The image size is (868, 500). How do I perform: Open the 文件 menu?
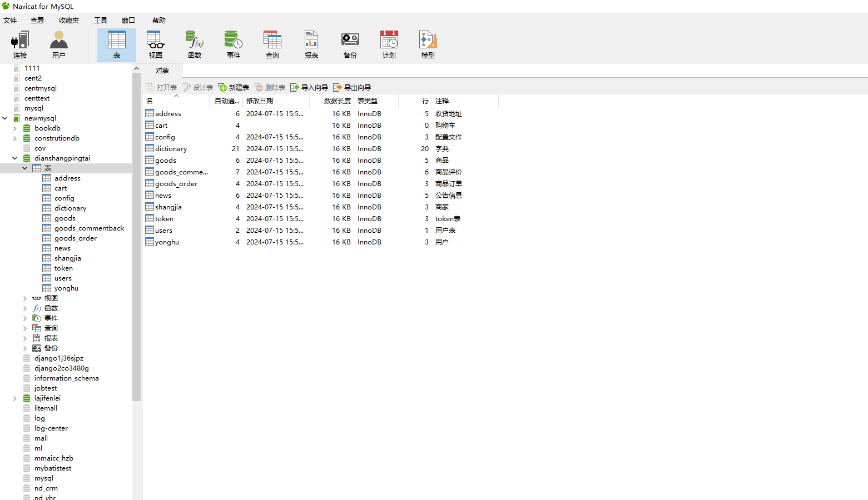[10, 20]
